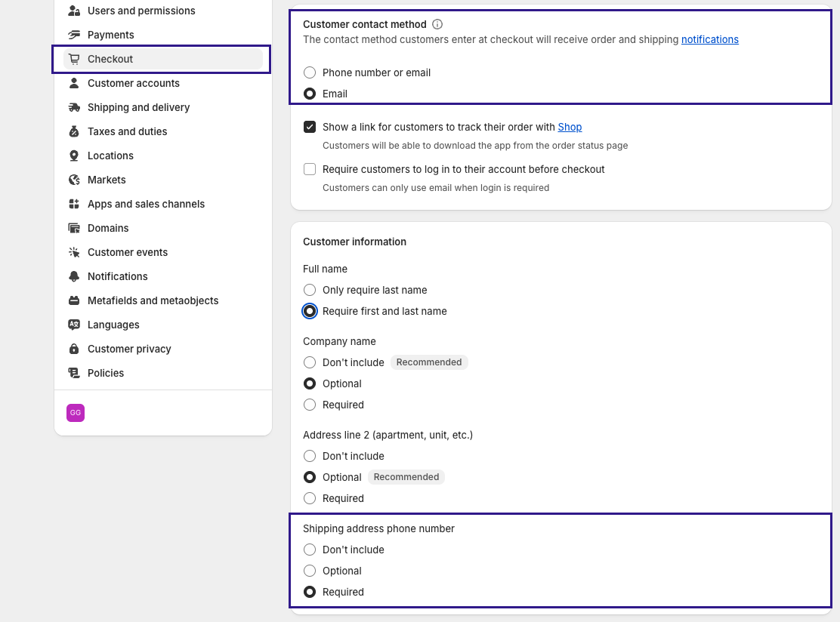Click the Metafields and metaobjects icon
This screenshot has width=840, height=622.
pyautogui.click(x=75, y=300)
